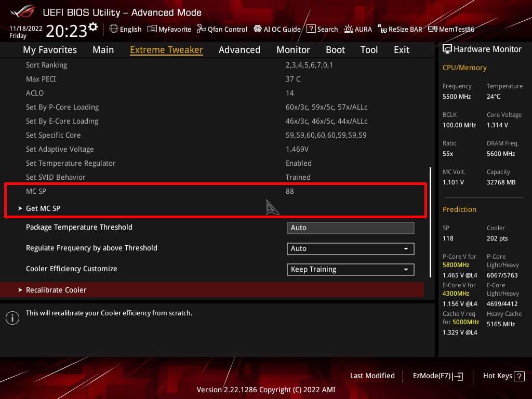Open the time settings gear icon

[x=93, y=27]
